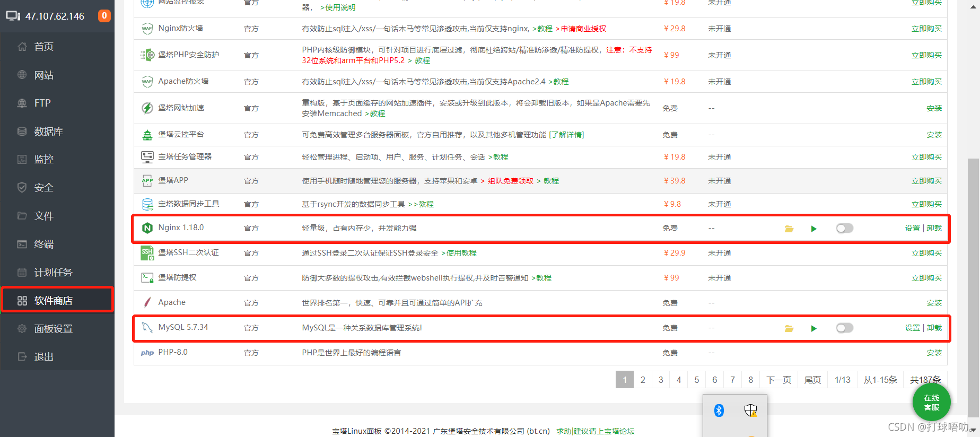Click the Nginx 1.18.0 logo icon

coord(147,228)
